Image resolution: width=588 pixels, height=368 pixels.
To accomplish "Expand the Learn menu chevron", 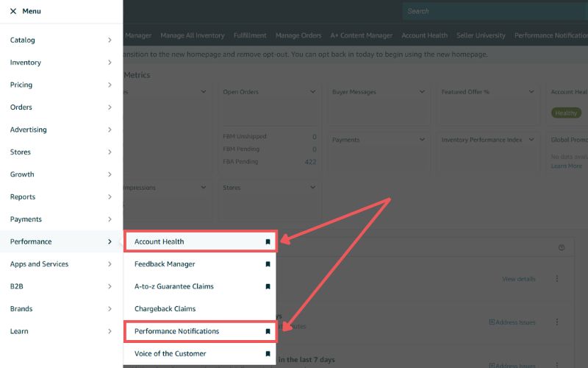I will [x=110, y=331].
